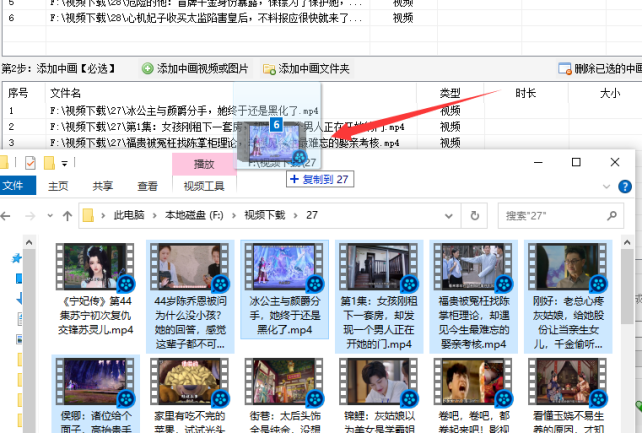Sort by 类型 column header in middle list

click(450, 93)
